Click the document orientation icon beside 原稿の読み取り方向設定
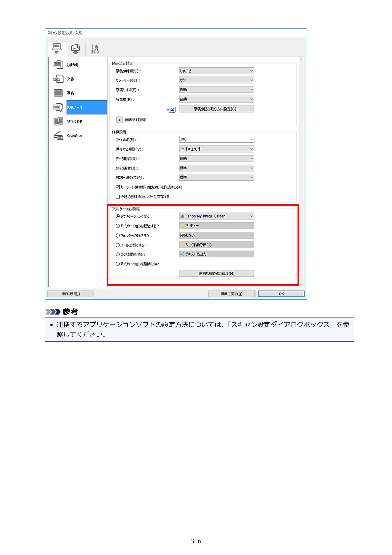 click(x=171, y=110)
